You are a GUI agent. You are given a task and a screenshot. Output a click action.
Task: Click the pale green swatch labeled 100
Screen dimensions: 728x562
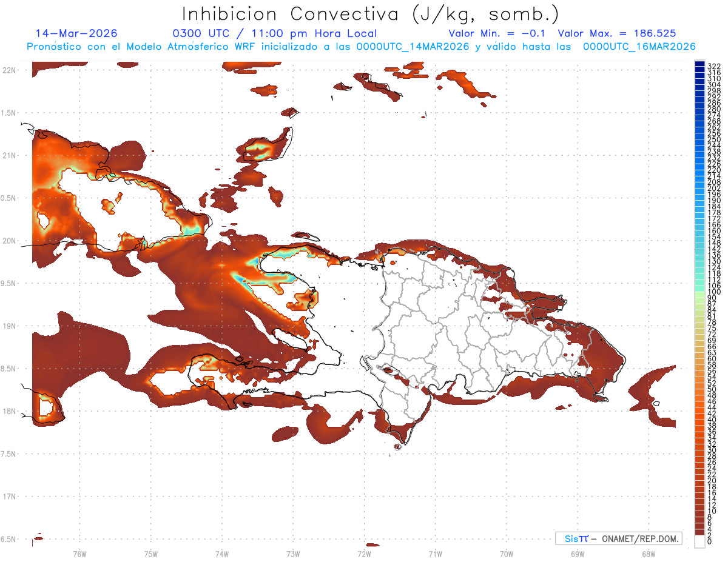pyautogui.click(x=700, y=293)
